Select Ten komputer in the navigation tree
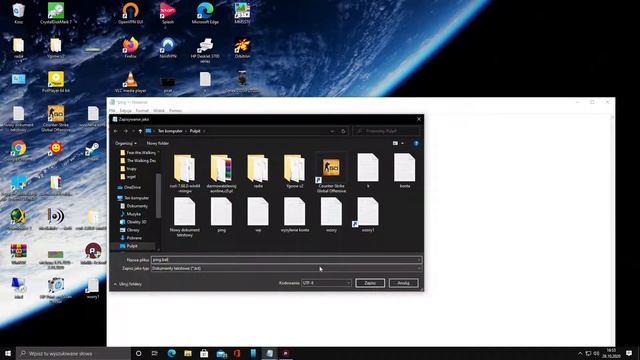 [136, 198]
